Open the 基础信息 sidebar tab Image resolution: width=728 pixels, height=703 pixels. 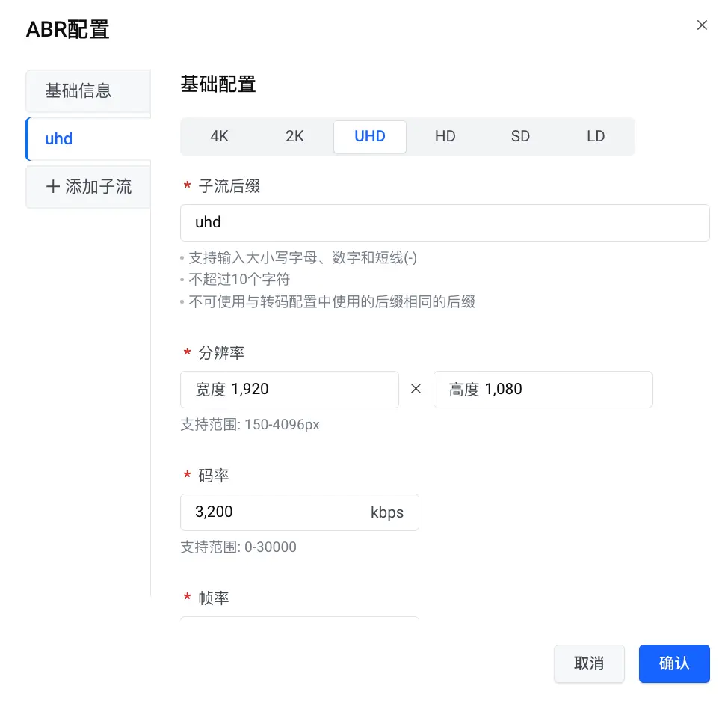coord(88,90)
